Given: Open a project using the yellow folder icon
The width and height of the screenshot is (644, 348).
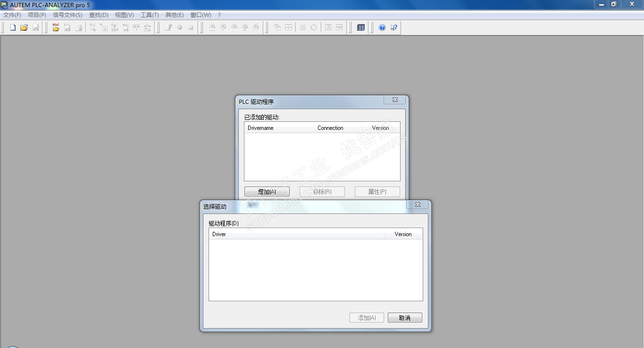Looking at the screenshot, I should click(24, 27).
